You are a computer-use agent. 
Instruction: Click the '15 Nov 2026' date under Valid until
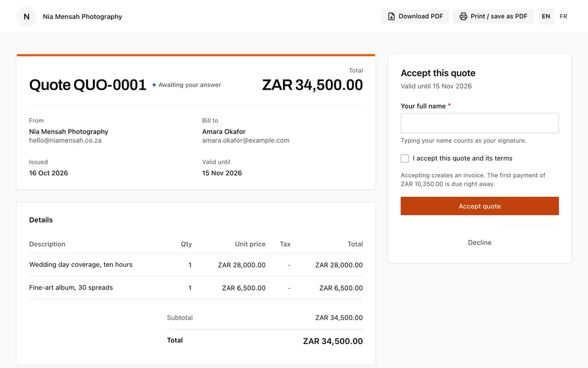pyautogui.click(x=222, y=173)
